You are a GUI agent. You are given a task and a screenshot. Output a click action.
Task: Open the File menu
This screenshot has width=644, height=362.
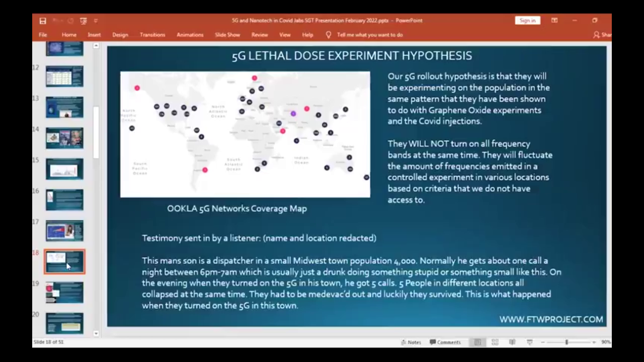(x=43, y=35)
